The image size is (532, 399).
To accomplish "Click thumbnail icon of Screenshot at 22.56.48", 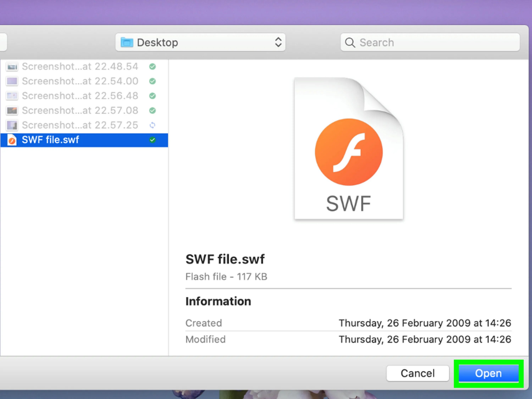I will pos(12,96).
